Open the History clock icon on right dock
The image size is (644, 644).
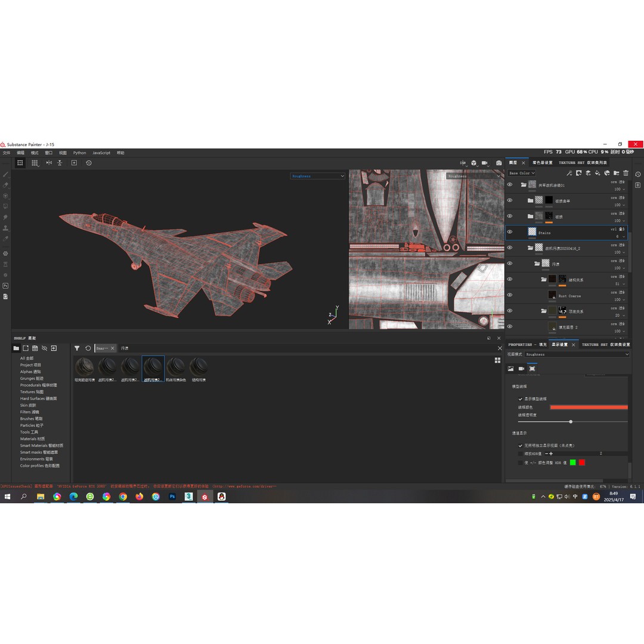[x=638, y=175]
